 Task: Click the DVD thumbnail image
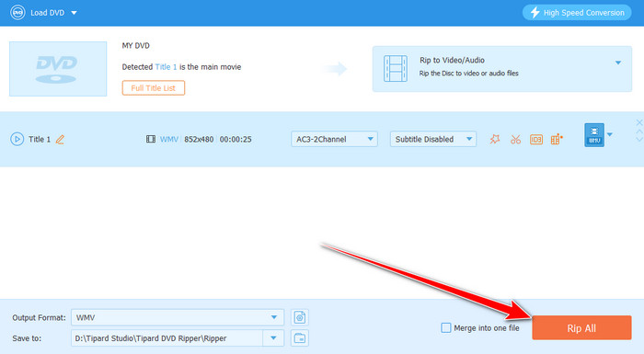[58, 69]
